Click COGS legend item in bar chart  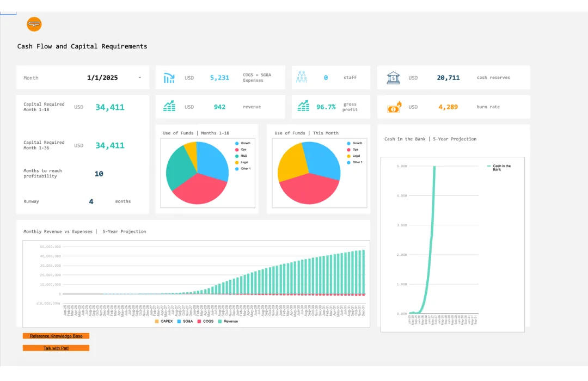coord(205,321)
